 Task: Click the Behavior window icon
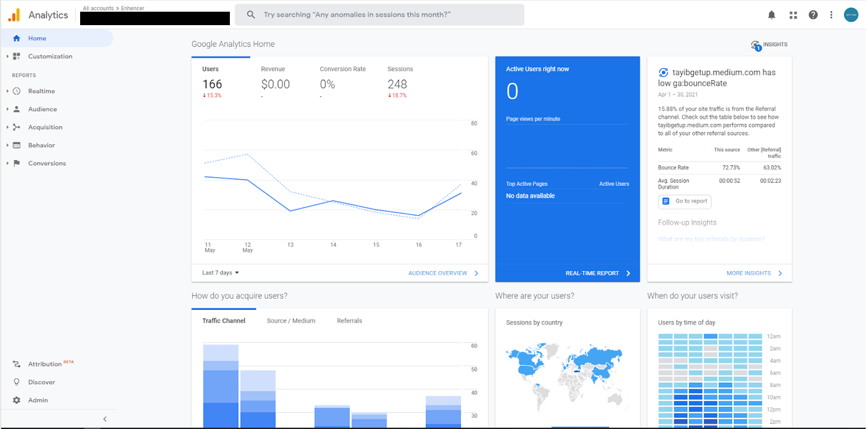16,146
